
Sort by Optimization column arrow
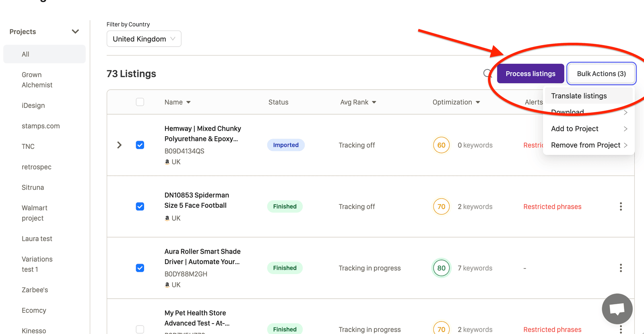tap(478, 102)
